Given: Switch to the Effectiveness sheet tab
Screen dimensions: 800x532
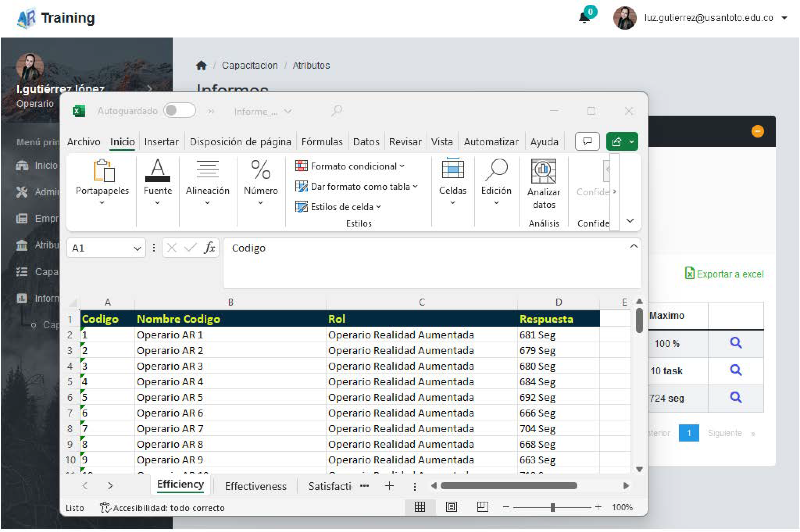Looking at the screenshot, I should point(255,486).
